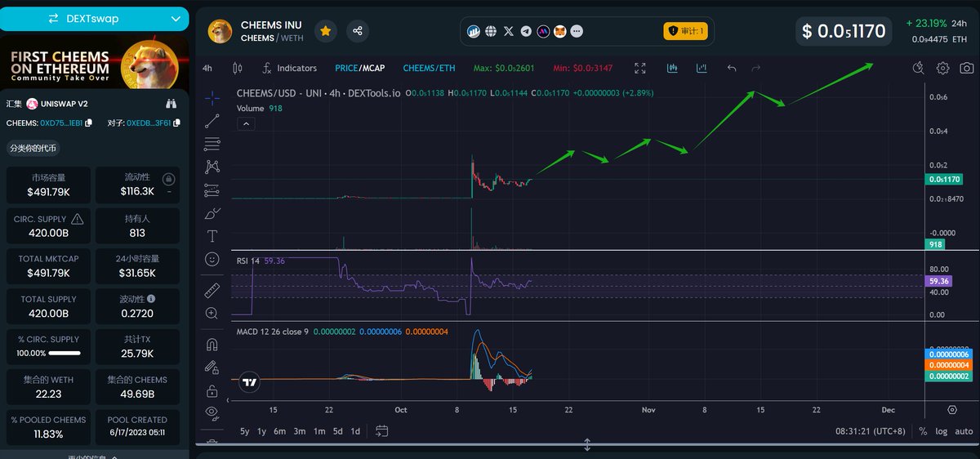Open the audit badge showing 1
Image resolution: width=980 pixels, height=459 pixels.
coord(685,31)
